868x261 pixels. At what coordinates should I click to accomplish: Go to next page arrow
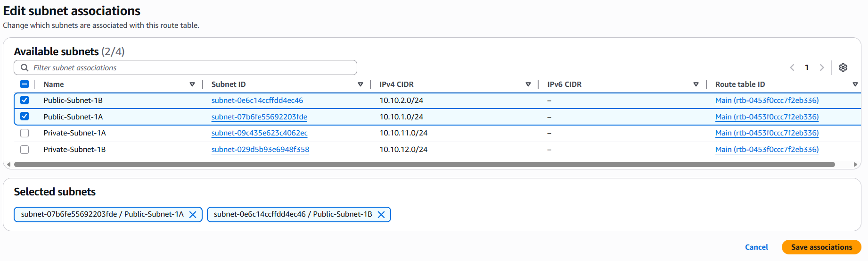pos(822,67)
